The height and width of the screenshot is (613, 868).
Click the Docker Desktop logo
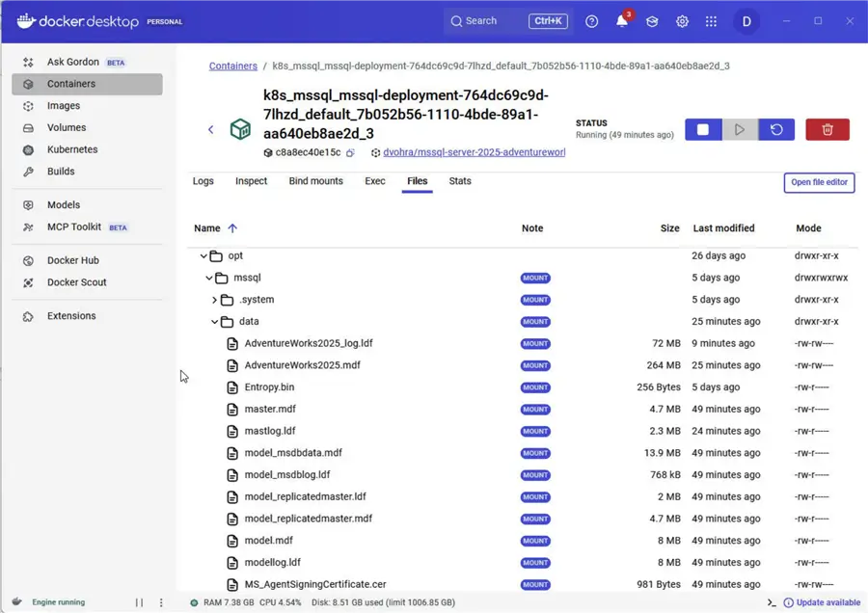coord(77,21)
